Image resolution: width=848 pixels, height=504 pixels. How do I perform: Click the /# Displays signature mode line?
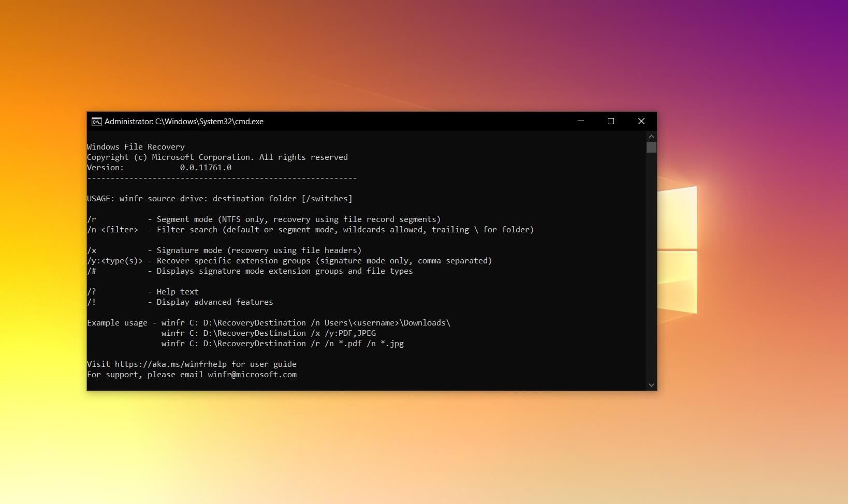pos(250,271)
